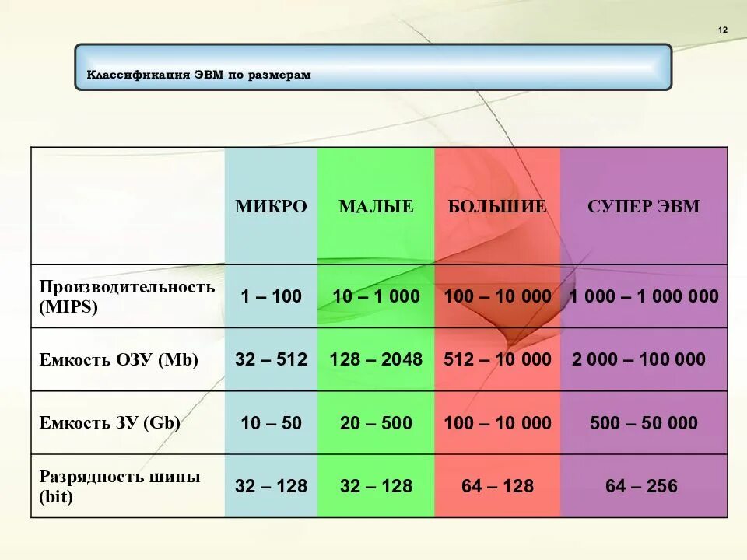Image resolution: width=747 pixels, height=560 pixels.
Task: Click the slide number 12
Action: [x=723, y=30]
